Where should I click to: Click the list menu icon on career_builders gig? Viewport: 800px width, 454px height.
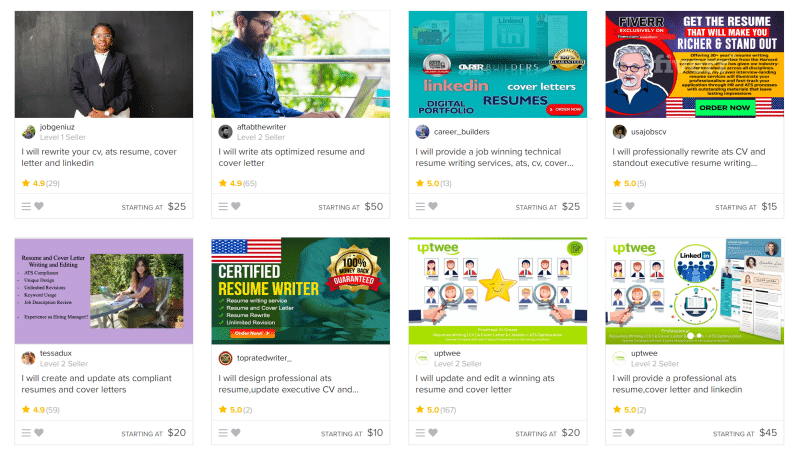click(420, 206)
